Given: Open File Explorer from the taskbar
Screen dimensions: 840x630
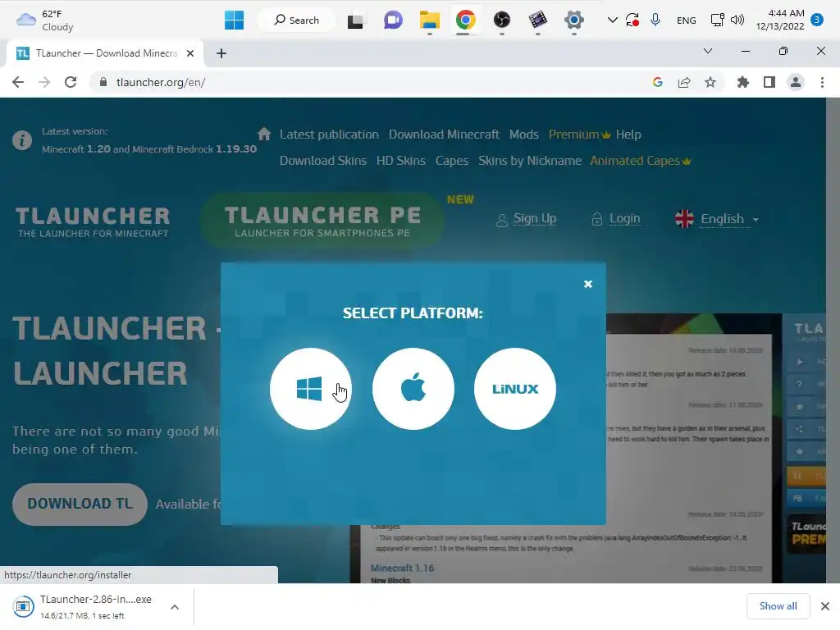Looking at the screenshot, I should pyautogui.click(x=430, y=21).
